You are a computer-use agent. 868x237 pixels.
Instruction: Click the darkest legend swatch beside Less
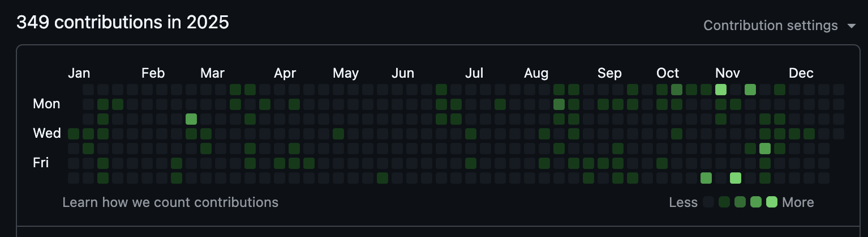pos(708,202)
